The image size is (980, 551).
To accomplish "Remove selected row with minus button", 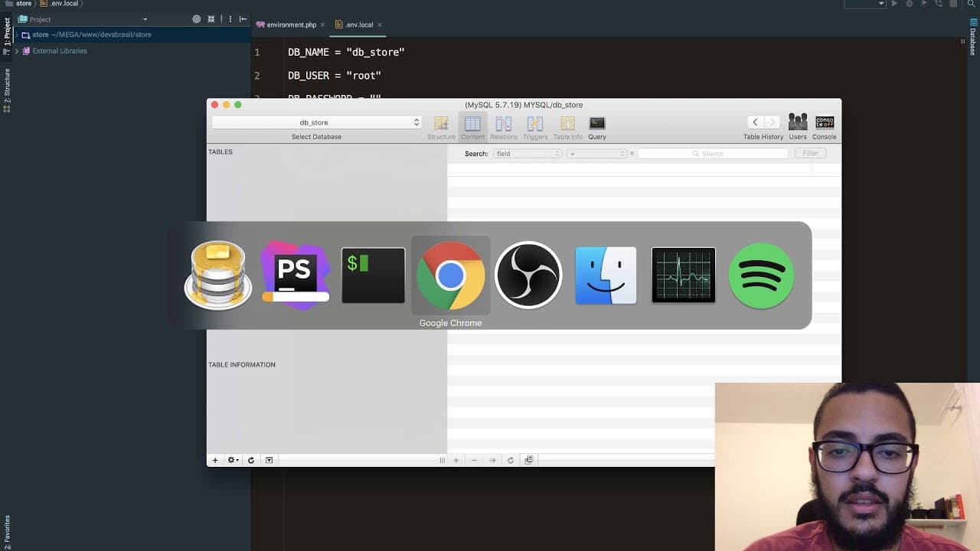I will click(474, 460).
